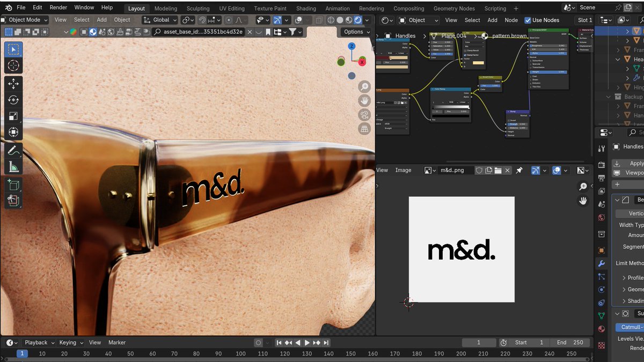Open the Slot 1 material slot dropdown
644x362 pixels.
click(584, 20)
